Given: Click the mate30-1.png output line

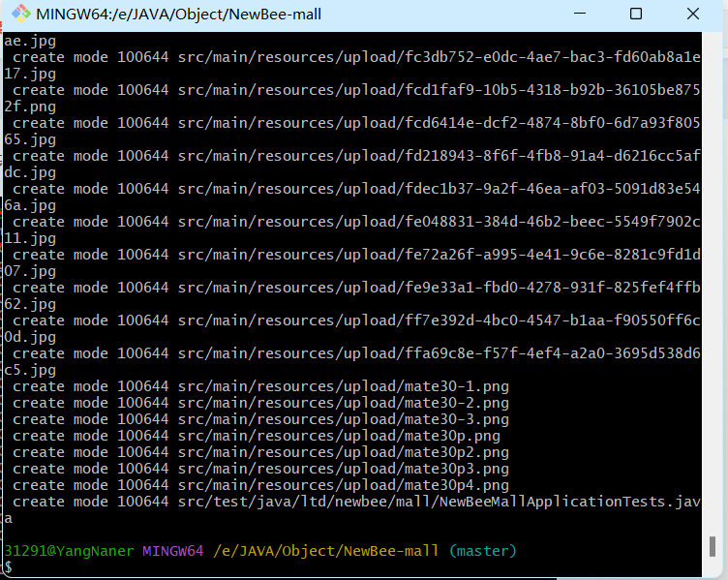Looking at the screenshot, I should point(261,386).
